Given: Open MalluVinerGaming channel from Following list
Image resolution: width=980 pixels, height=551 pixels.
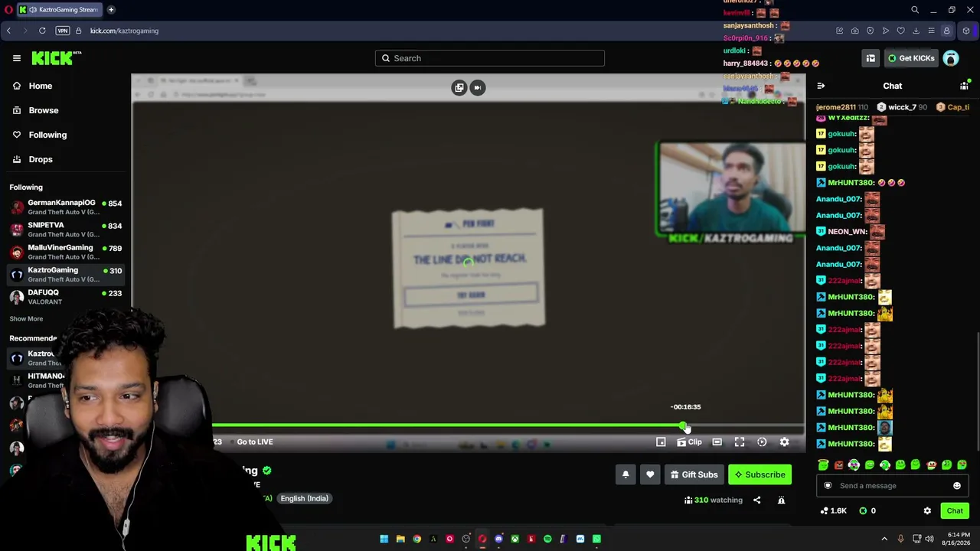Looking at the screenshot, I should tap(66, 252).
